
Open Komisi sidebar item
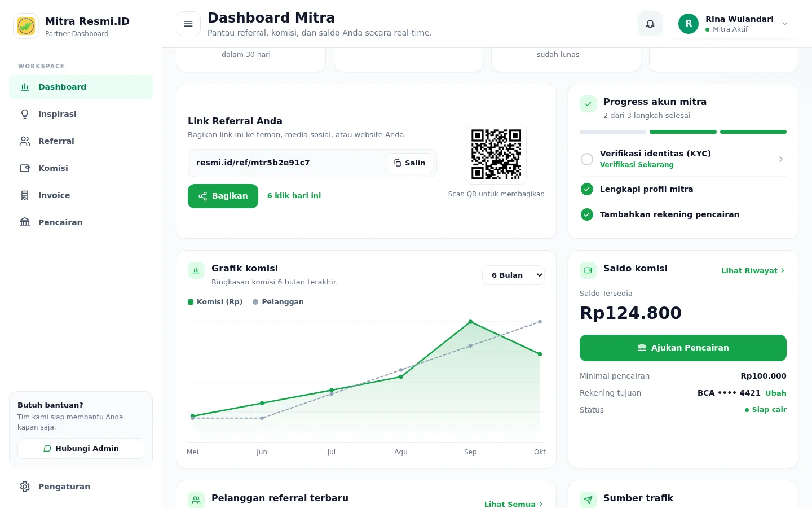(81, 168)
